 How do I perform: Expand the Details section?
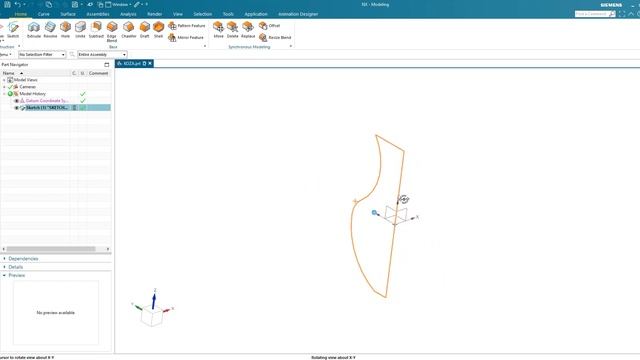4,267
